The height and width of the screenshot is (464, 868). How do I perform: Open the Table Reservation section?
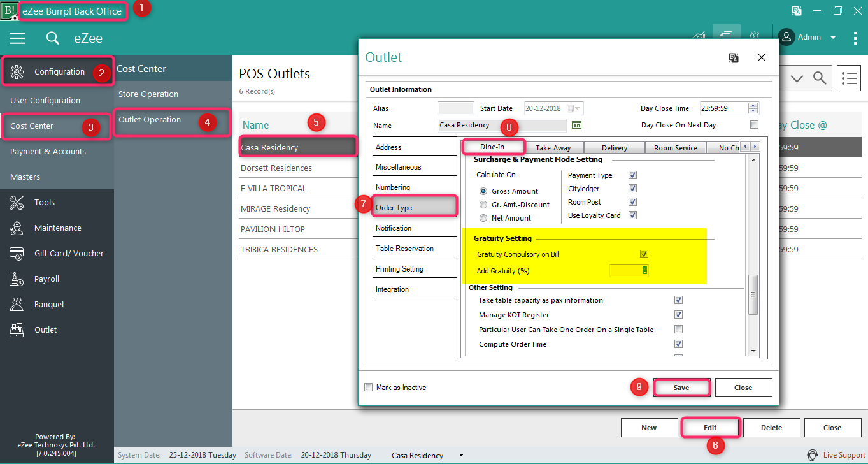coord(414,249)
